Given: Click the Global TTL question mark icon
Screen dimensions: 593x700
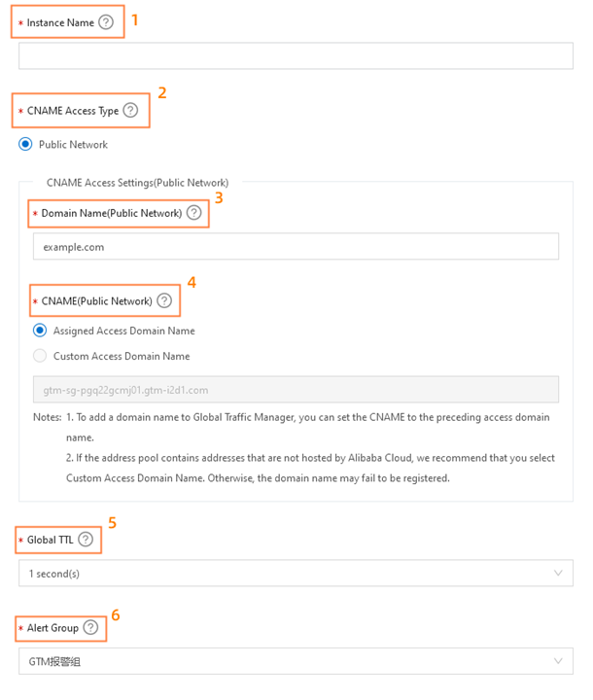Looking at the screenshot, I should click(87, 540).
